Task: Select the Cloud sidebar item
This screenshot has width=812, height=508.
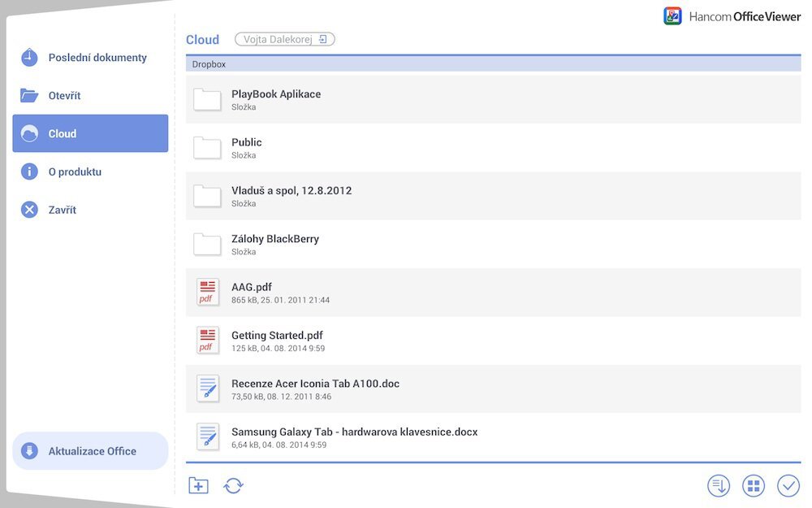Action: point(90,133)
